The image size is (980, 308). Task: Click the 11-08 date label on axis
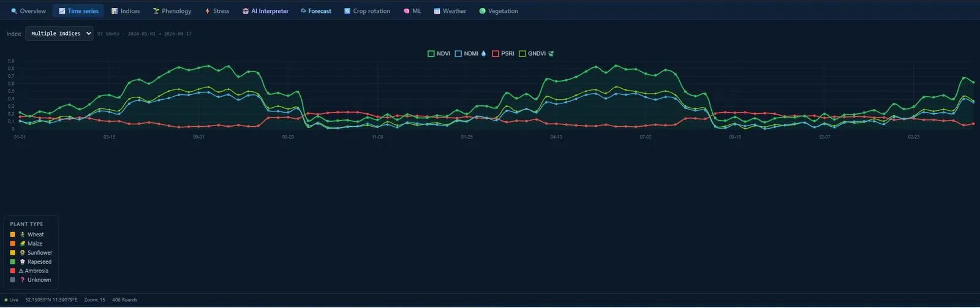[x=377, y=137]
